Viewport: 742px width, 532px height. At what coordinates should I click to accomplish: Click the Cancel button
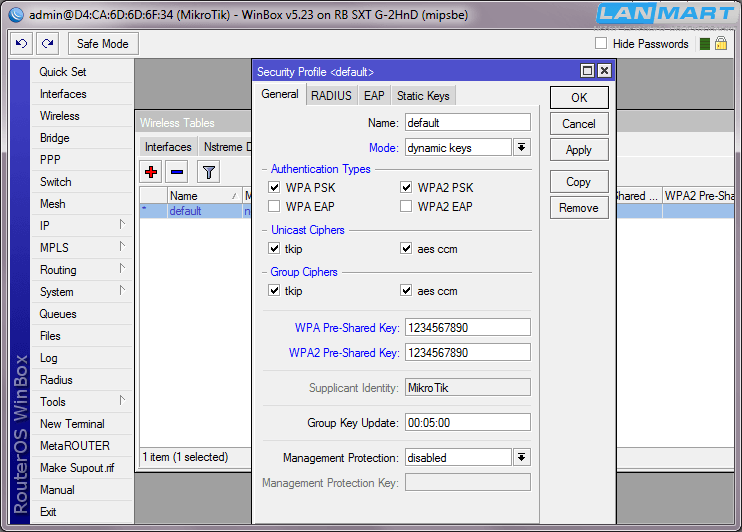pyautogui.click(x=579, y=124)
